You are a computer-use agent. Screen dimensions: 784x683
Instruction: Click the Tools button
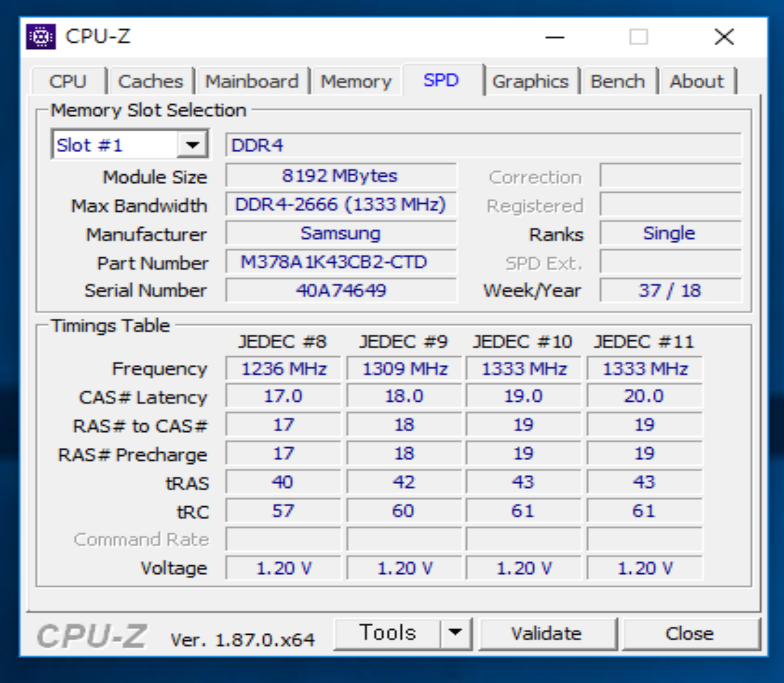[x=388, y=633]
